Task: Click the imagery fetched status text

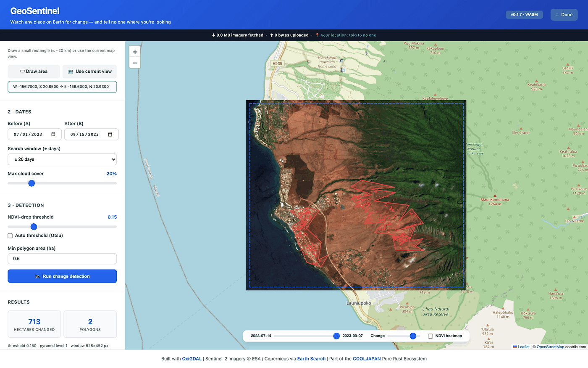Action: click(x=238, y=35)
